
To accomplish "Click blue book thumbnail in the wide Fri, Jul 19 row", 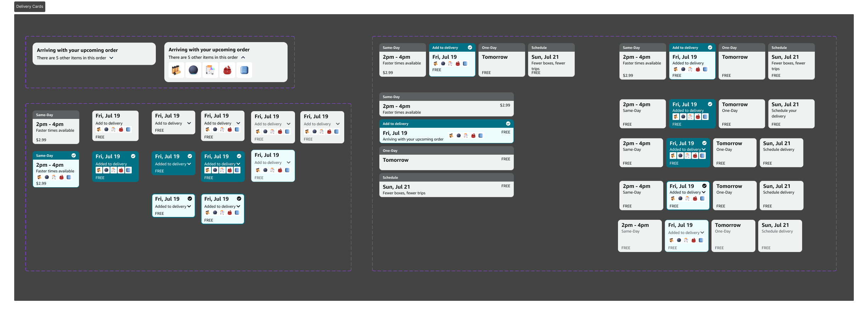I will pyautogui.click(x=481, y=136).
